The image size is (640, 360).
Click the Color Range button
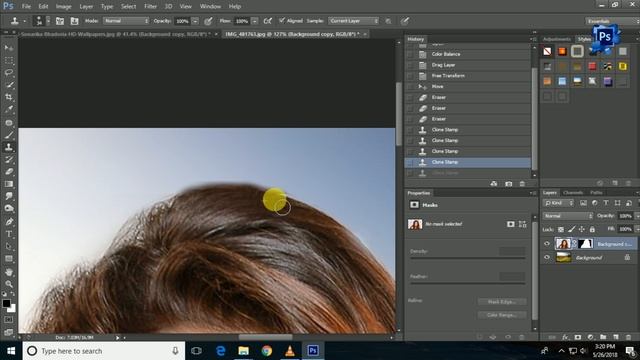(502, 315)
